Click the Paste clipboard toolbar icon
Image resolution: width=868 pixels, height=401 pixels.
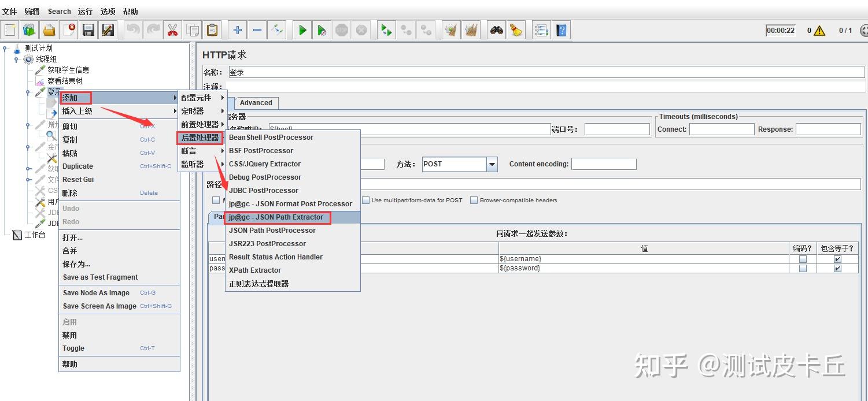(212, 30)
